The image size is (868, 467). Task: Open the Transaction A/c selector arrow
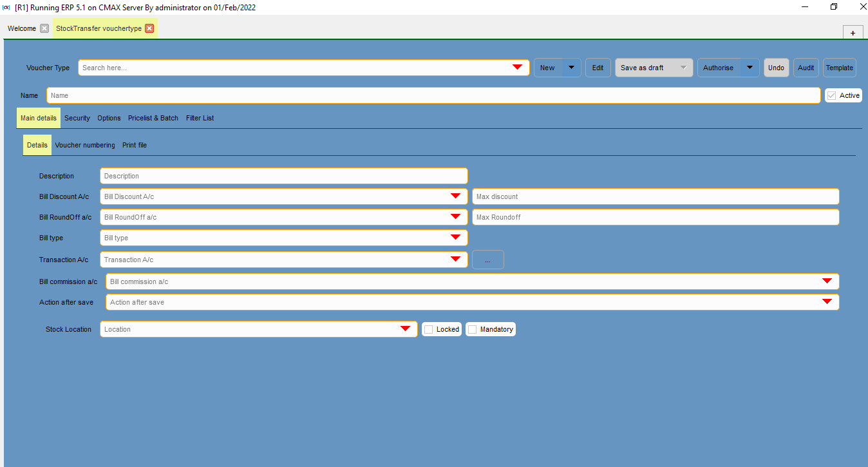pos(456,260)
